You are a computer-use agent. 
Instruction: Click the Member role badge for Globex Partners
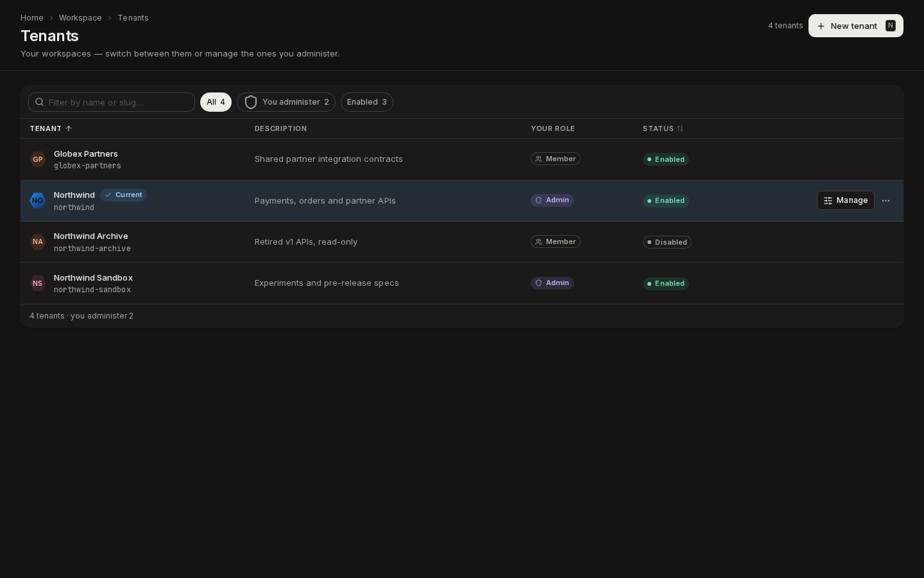[x=556, y=159]
